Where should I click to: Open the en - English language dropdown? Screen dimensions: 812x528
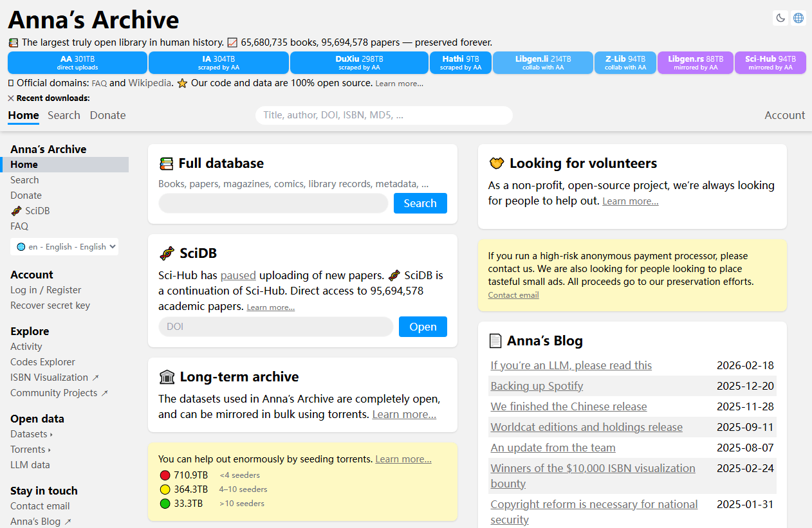coord(64,246)
